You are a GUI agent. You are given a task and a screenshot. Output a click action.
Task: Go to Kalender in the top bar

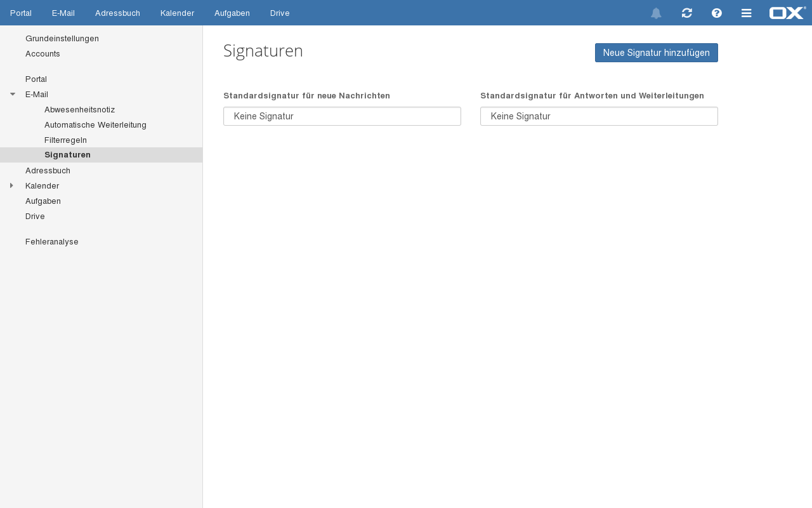point(177,13)
